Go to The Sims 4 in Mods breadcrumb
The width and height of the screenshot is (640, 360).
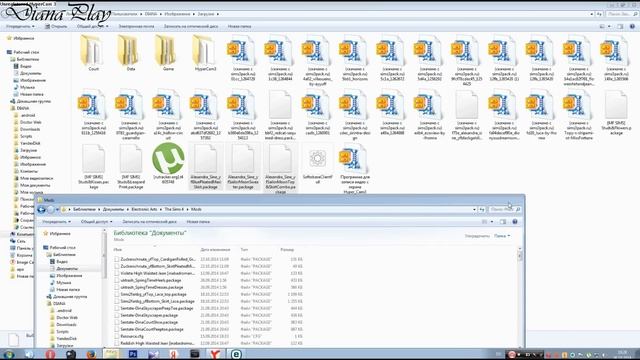coord(174,209)
